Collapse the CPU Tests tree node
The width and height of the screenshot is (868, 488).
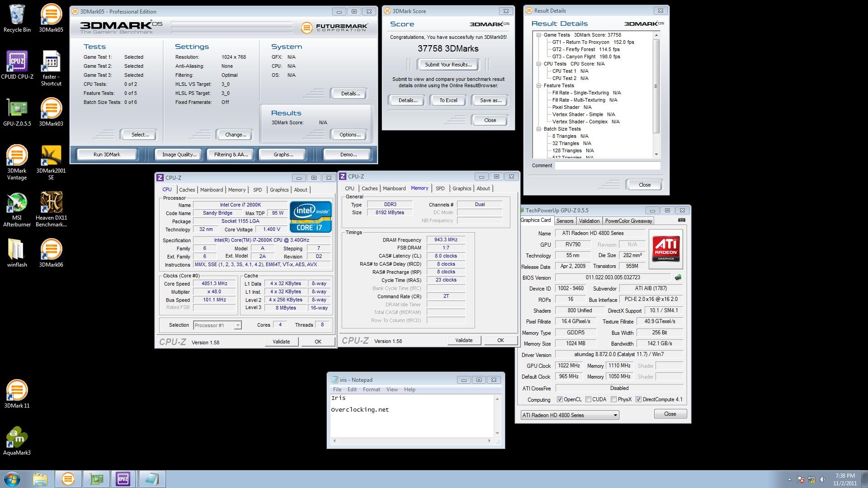(x=539, y=64)
